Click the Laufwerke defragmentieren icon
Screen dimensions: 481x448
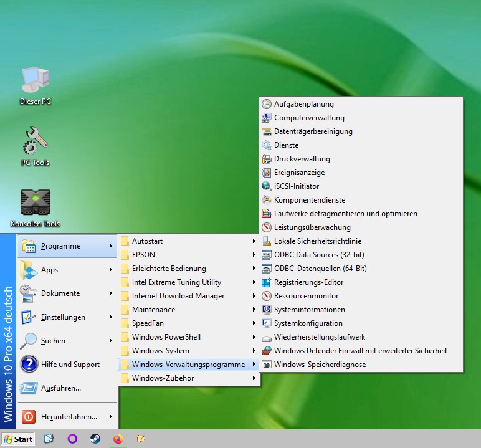266,214
